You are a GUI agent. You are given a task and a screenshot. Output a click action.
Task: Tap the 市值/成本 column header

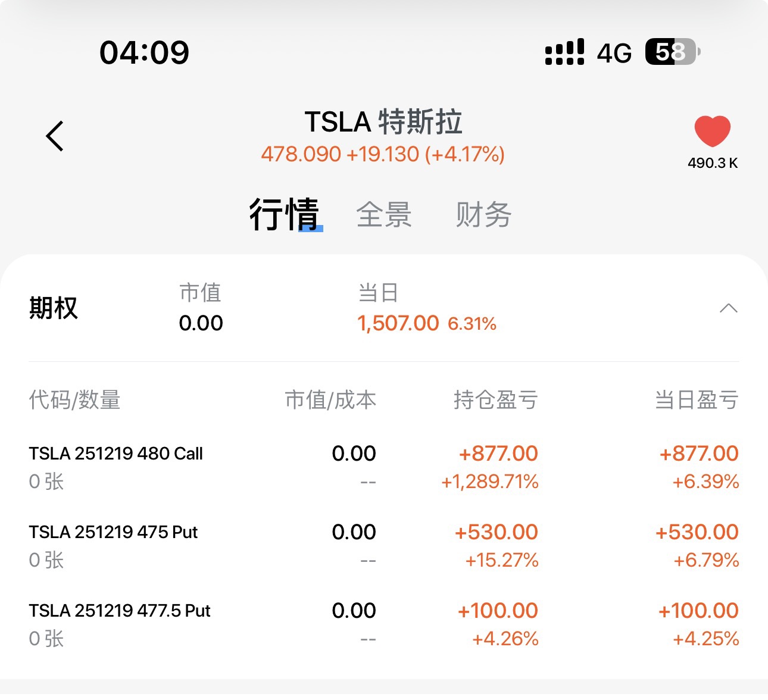coord(330,400)
